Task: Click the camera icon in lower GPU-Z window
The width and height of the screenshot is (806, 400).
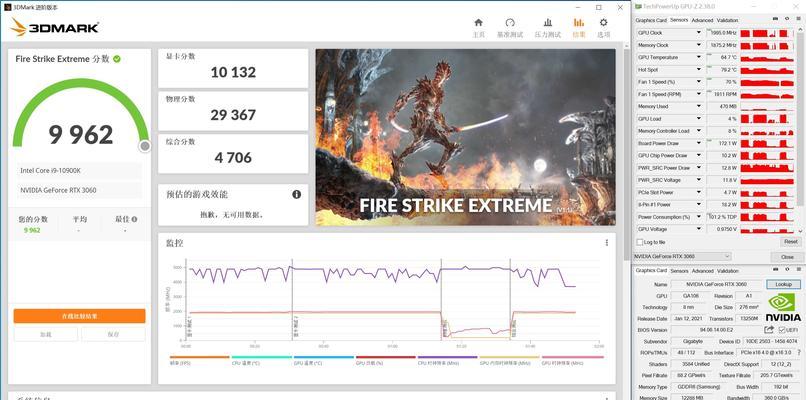Action: point(775,270)
